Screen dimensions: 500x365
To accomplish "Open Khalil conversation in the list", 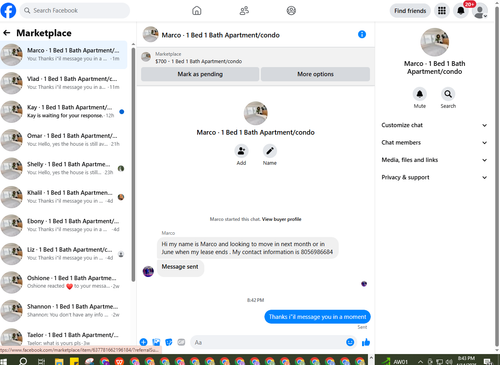I will (63, 197).
